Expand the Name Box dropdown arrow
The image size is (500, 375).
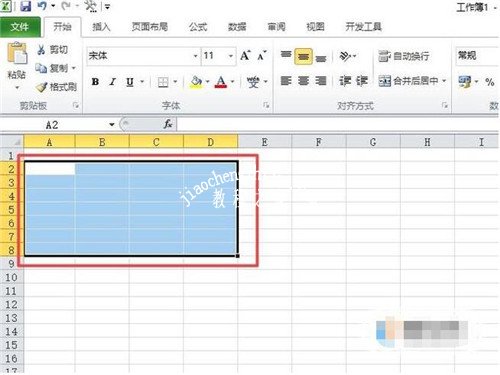point(112,125)
